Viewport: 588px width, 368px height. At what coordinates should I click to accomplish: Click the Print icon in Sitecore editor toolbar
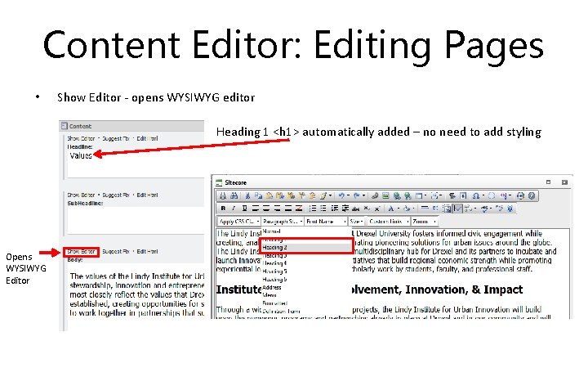[x=223, y=195]
